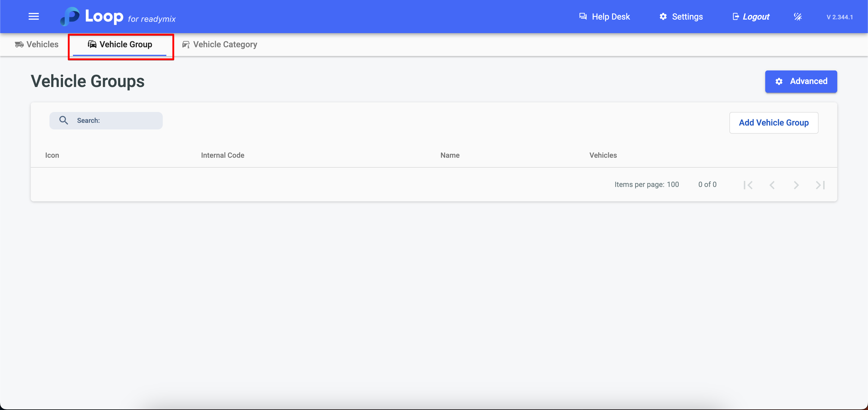Open Settings from the top bar
Screen dimensions: 868x410
coord(681,17)
